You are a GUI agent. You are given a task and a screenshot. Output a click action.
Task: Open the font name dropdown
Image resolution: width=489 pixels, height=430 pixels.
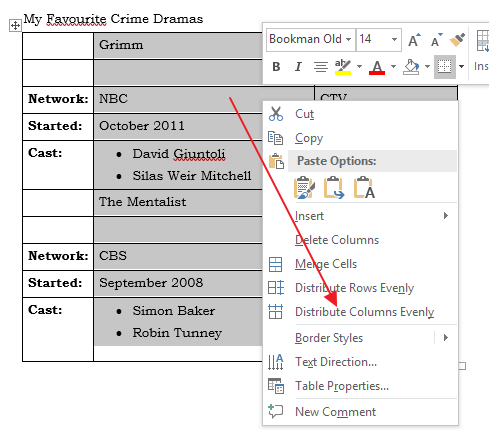(348, 39)
